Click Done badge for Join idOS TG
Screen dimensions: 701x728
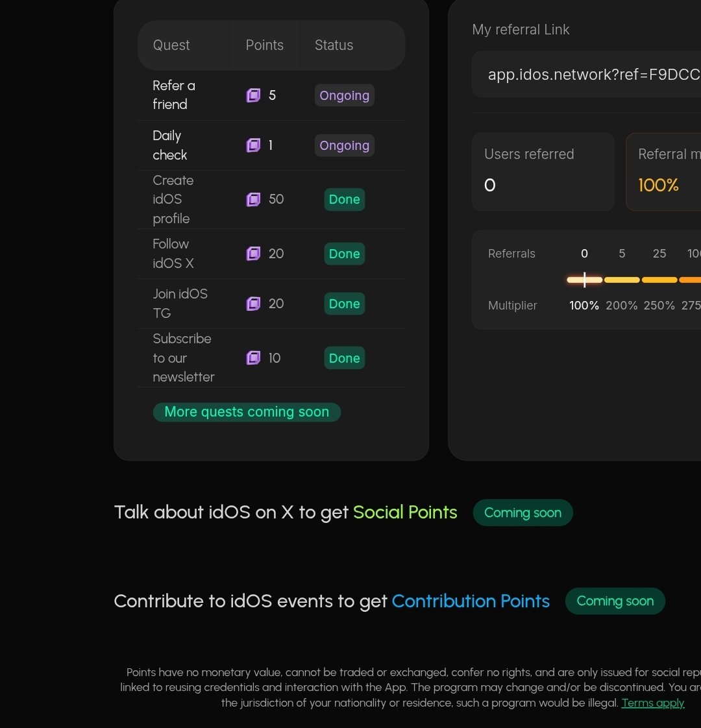(344, 304)
